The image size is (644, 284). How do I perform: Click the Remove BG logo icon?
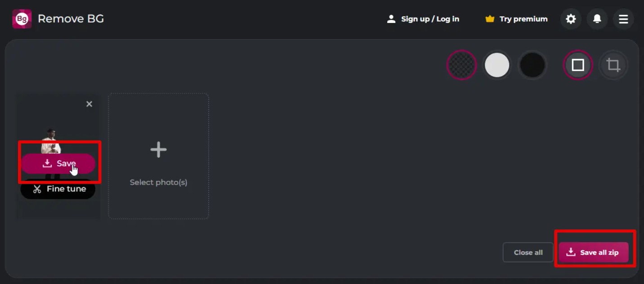22,19
